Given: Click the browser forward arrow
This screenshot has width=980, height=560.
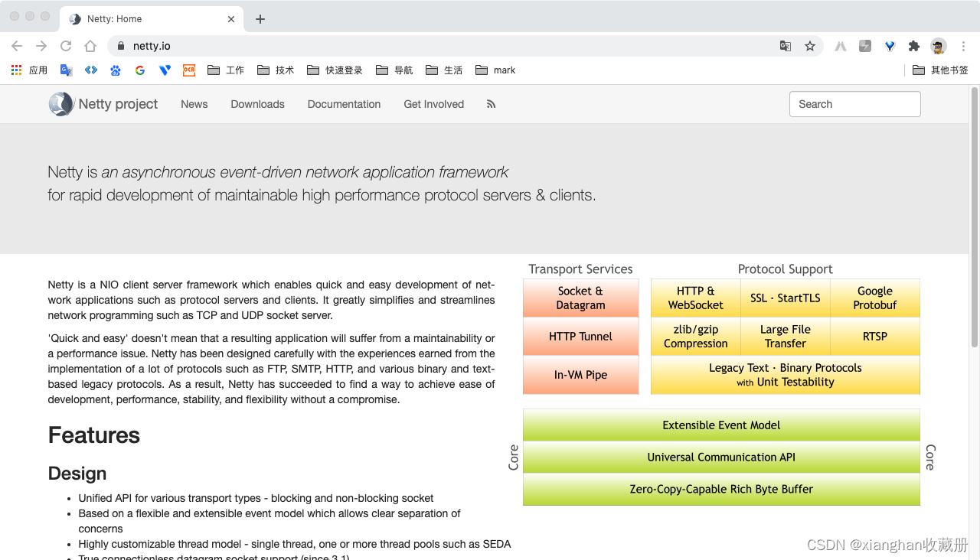Looking at the screenshot, I should (x=41, y=46).
